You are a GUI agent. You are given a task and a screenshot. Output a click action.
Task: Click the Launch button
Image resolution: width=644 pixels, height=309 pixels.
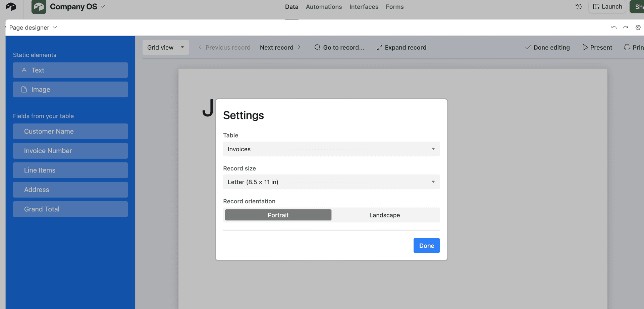pos(607,6)
